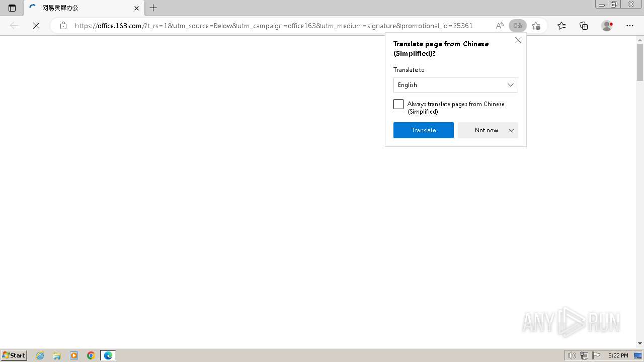Open Settings and more menu
Screen dimensions: 644x362
click(x=630, y=26)
